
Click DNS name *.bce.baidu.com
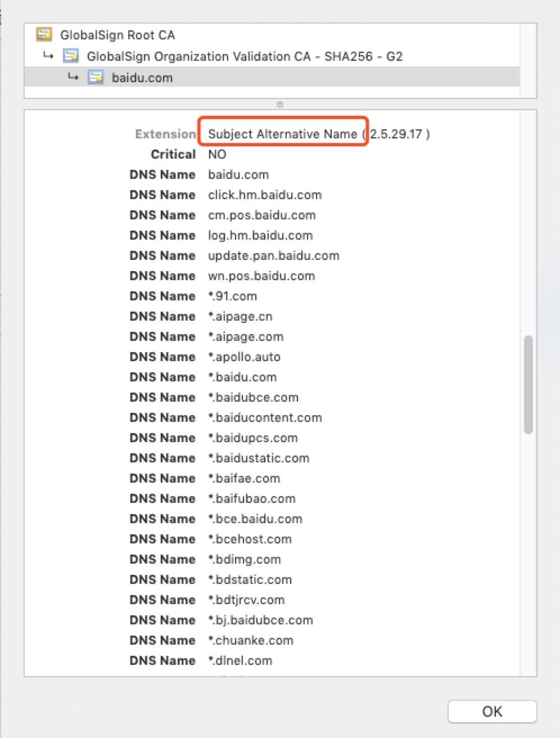[255, 519]
